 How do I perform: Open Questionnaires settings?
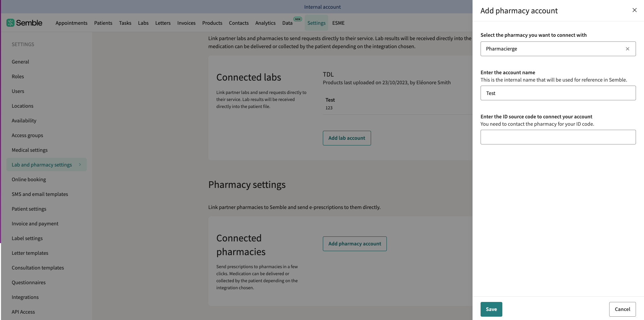point(28,282)
